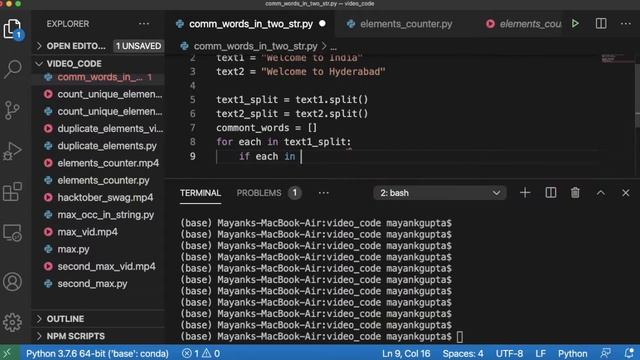Switch to comm_words_in_two_str.py tab
This screenshot has width=640, height=360.
point(250,24)
